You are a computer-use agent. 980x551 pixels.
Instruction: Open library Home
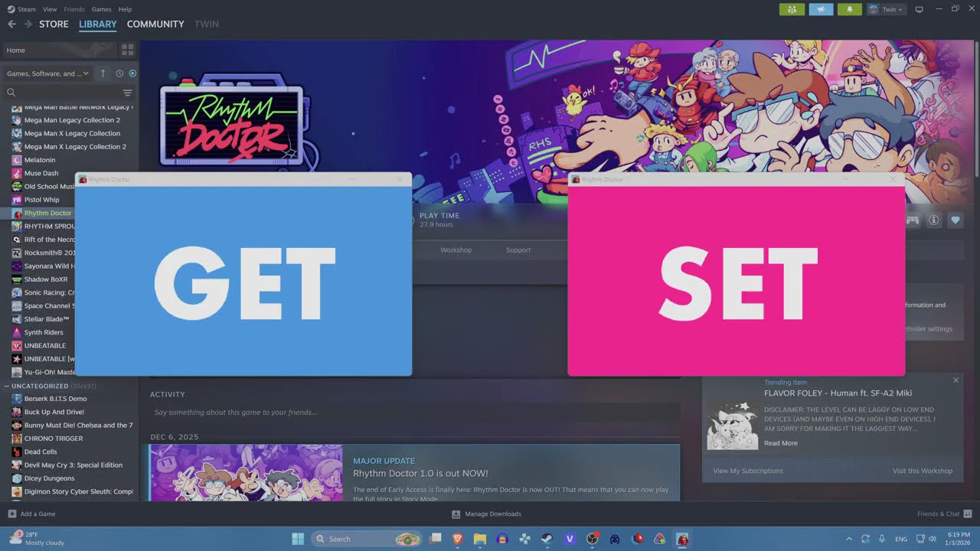click(x=60, y=50)
